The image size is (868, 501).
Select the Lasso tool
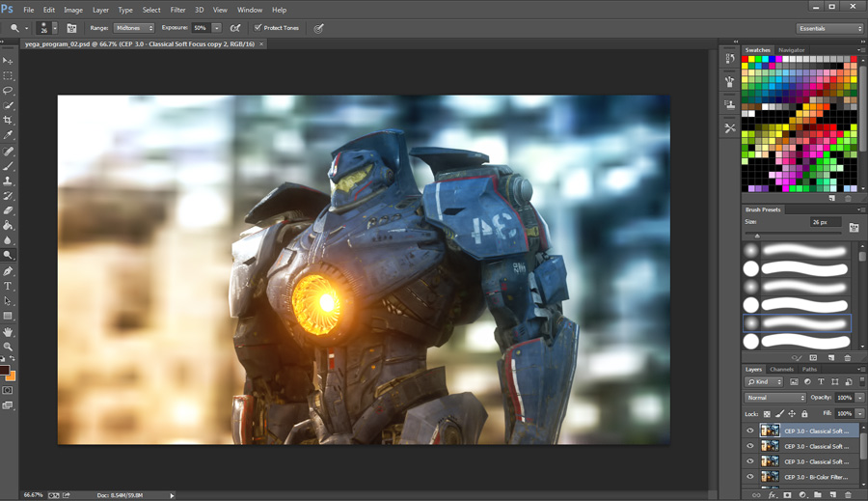(8, 91)
